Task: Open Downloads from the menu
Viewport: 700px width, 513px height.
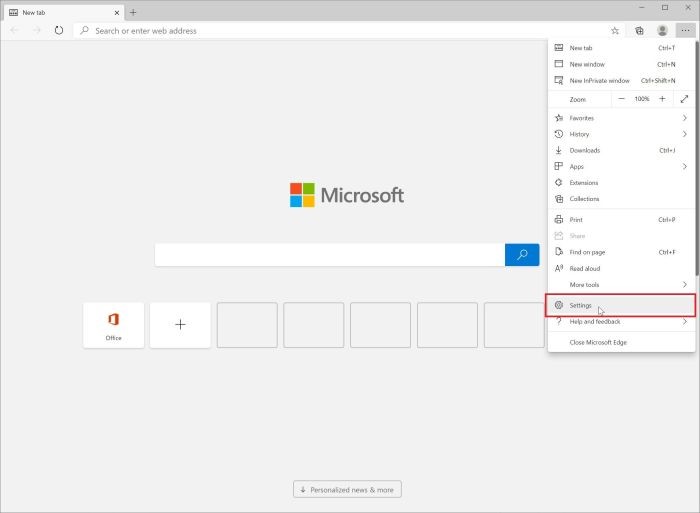Action: (621, 150)
